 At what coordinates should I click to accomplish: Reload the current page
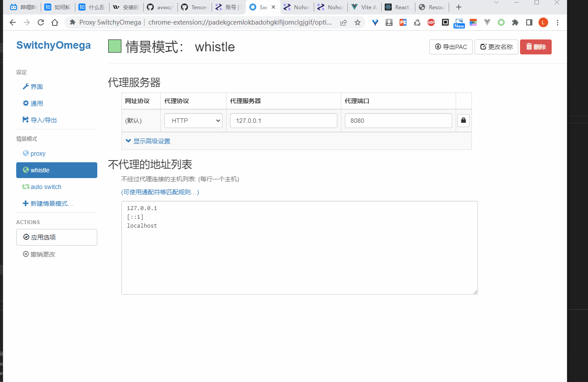[x=41, y=22]
